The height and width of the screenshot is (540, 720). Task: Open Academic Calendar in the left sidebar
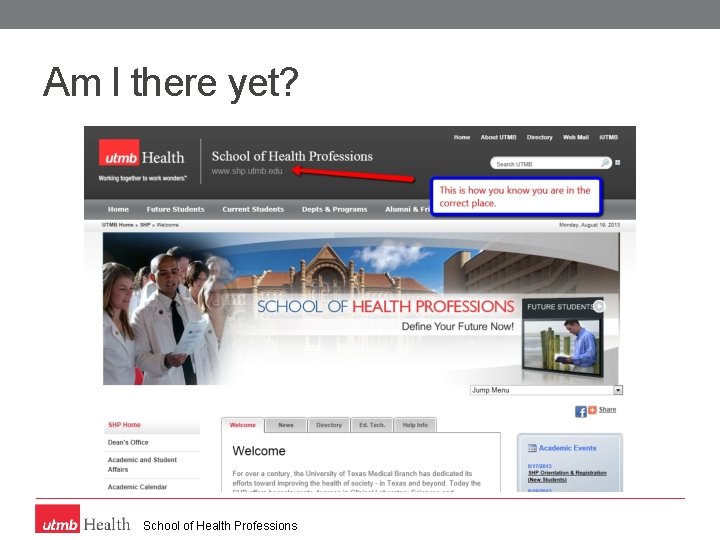137,487
